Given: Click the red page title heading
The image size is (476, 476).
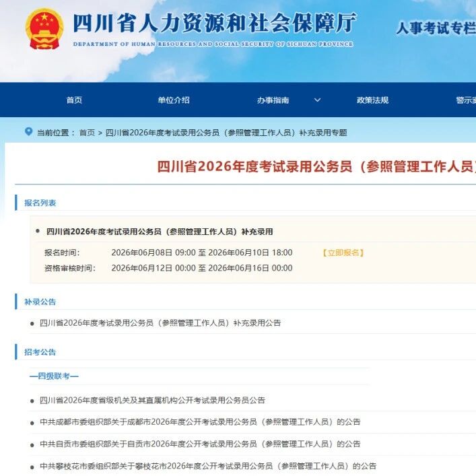Looking at the screenshot, I should [316, 166].
